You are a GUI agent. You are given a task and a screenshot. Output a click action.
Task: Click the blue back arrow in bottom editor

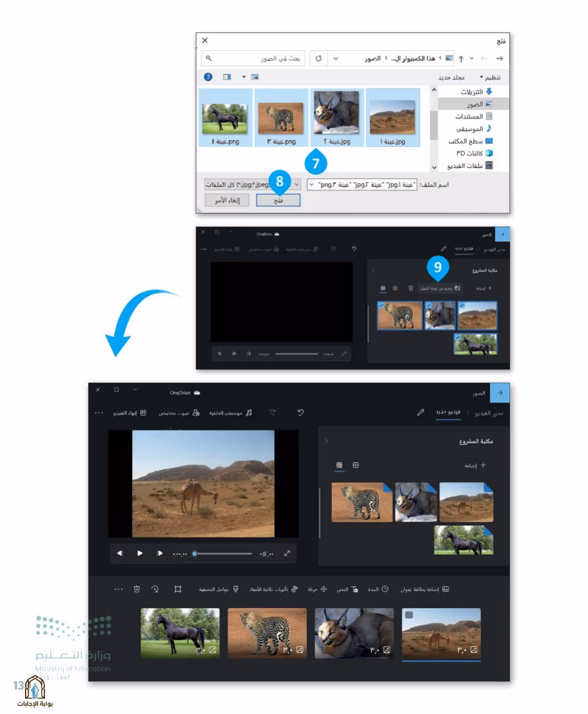500,393
